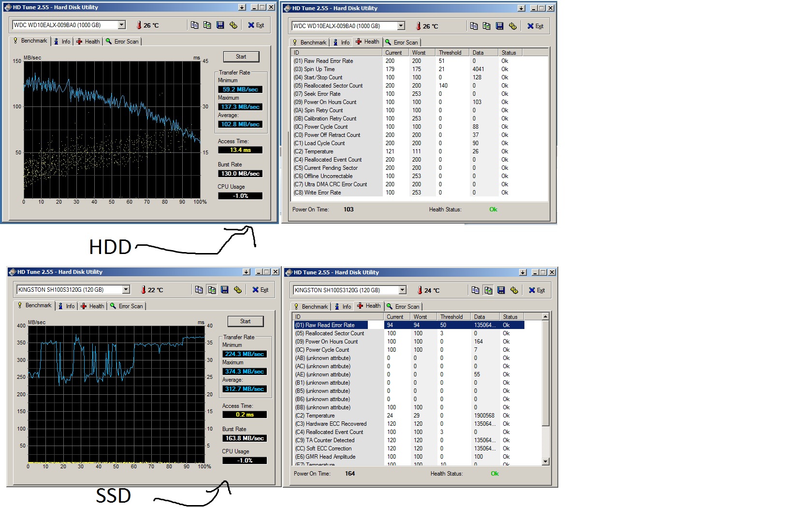Screen dimensions: 812x508
Task: Open drive dropdown in Kingston Health window
Action: (x=403, y=290)
